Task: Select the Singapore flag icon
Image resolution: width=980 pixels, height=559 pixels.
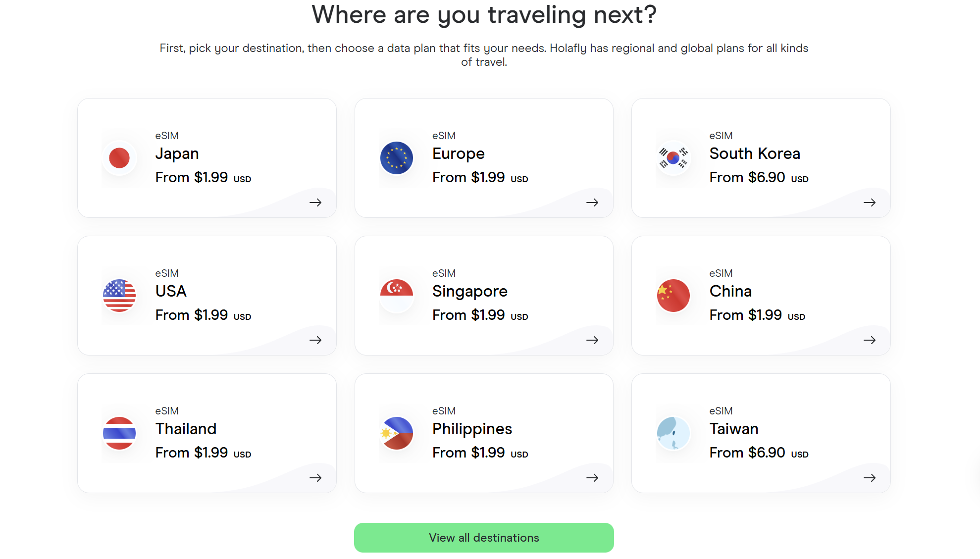Action: 397,296
